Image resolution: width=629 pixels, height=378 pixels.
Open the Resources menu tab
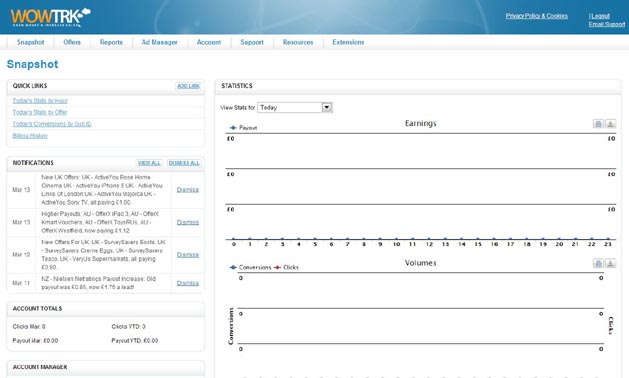298,42
